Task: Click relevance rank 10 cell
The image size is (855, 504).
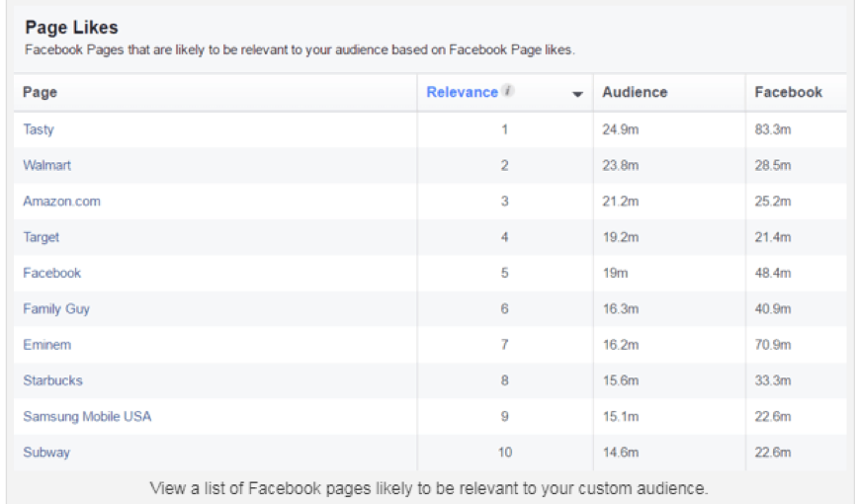Action: 504,452
